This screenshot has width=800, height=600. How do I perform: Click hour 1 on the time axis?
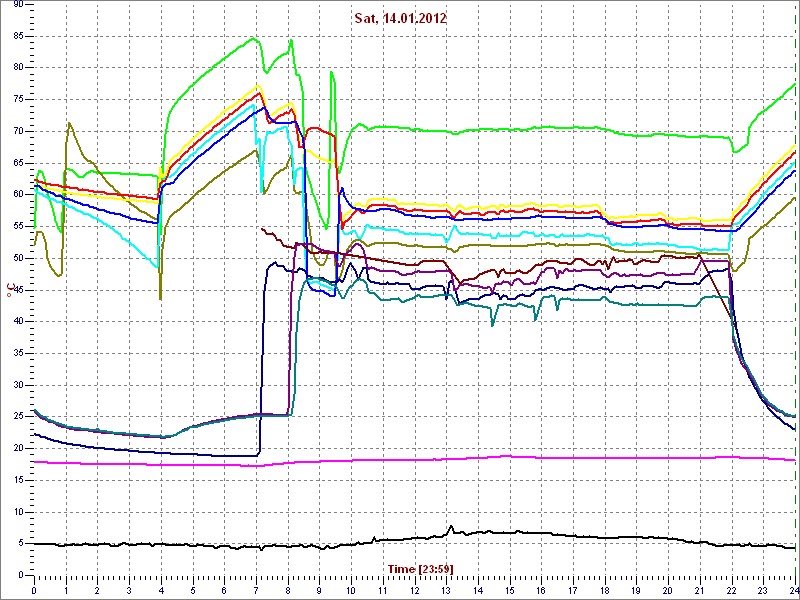pos(66,590)
